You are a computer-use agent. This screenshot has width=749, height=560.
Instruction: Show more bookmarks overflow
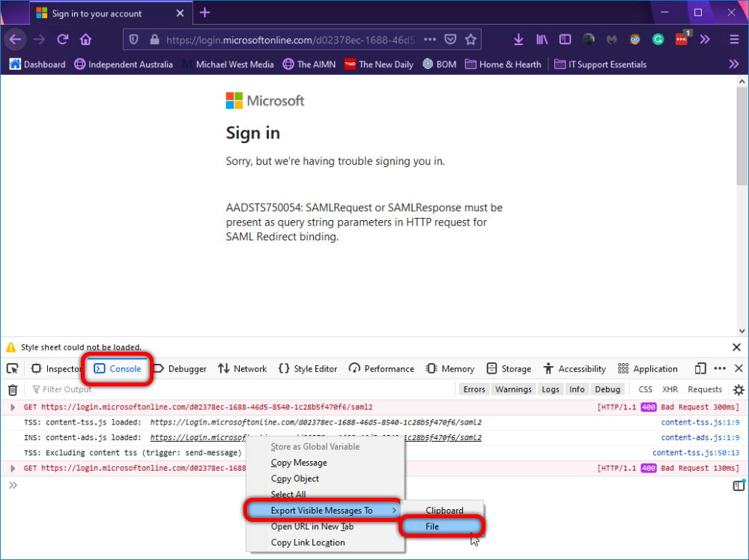(734, 64)
